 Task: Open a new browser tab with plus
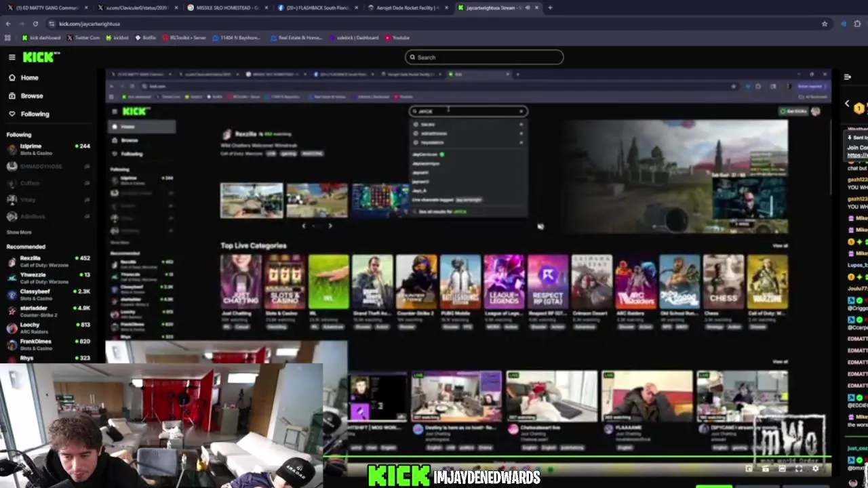(x=550, y=7)
